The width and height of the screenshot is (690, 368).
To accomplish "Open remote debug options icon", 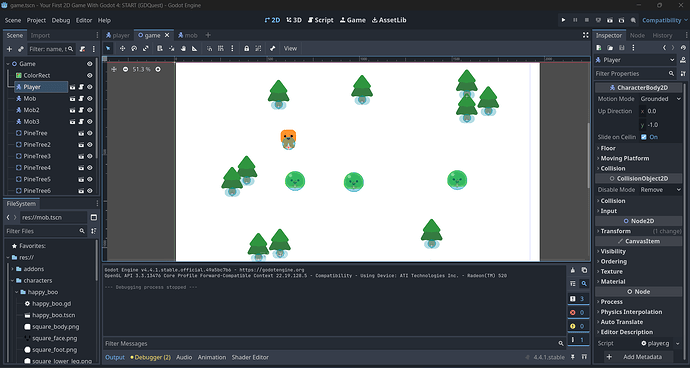I will (598, 20).
